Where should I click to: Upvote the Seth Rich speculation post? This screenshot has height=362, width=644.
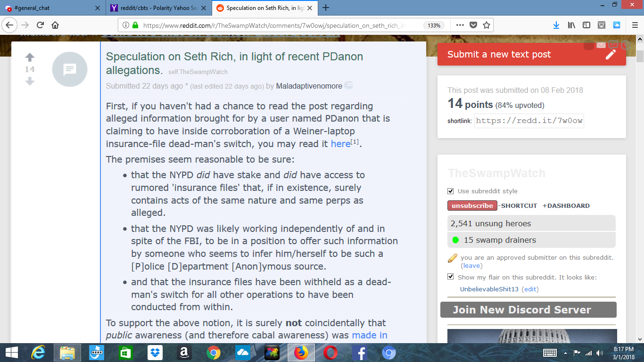pyautogui.click(x=30, y=58)
